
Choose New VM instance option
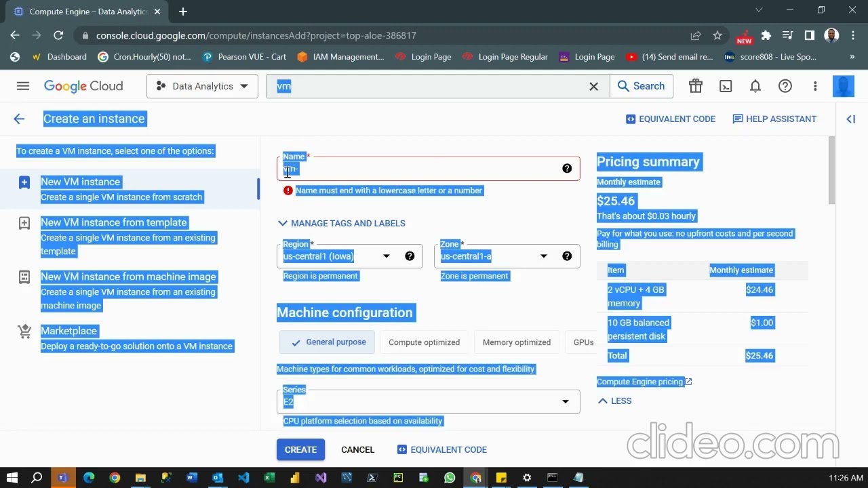(x=130, y=189)
